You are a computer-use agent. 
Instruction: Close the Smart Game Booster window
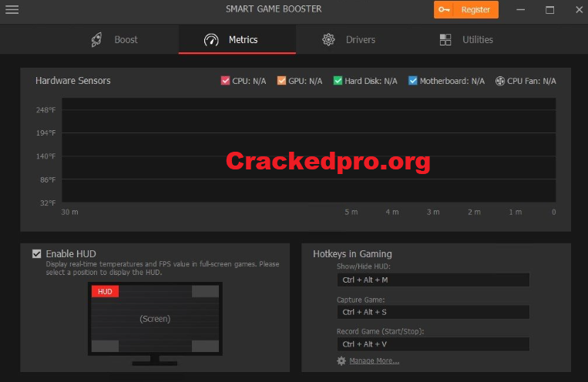pyautogui.click(x=579, y=10)
